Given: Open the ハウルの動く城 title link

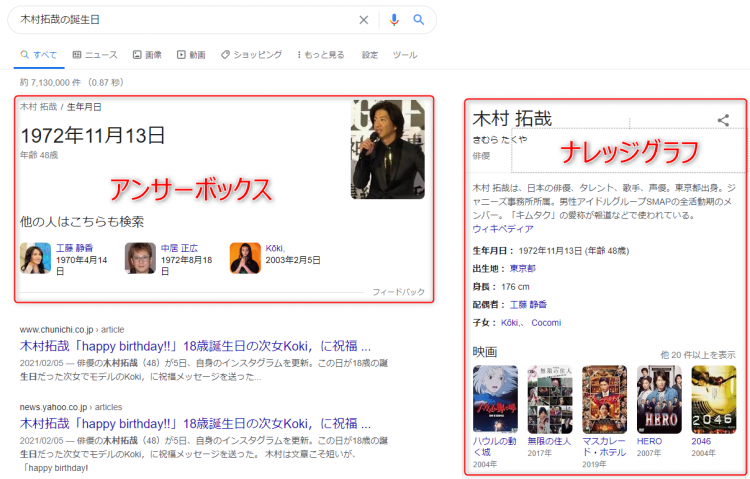Looking at the screenshot, I should point(495,446).
